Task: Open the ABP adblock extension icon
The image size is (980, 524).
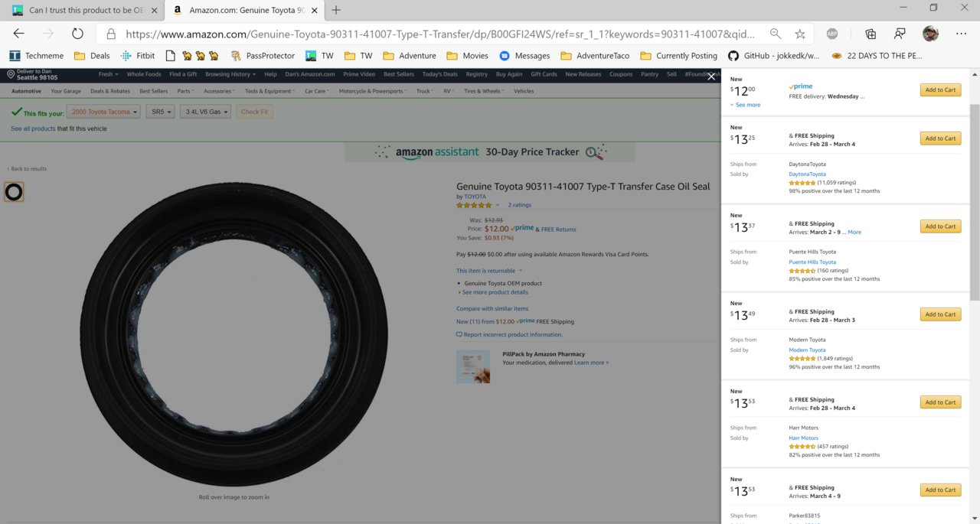Action: (832, 34)
